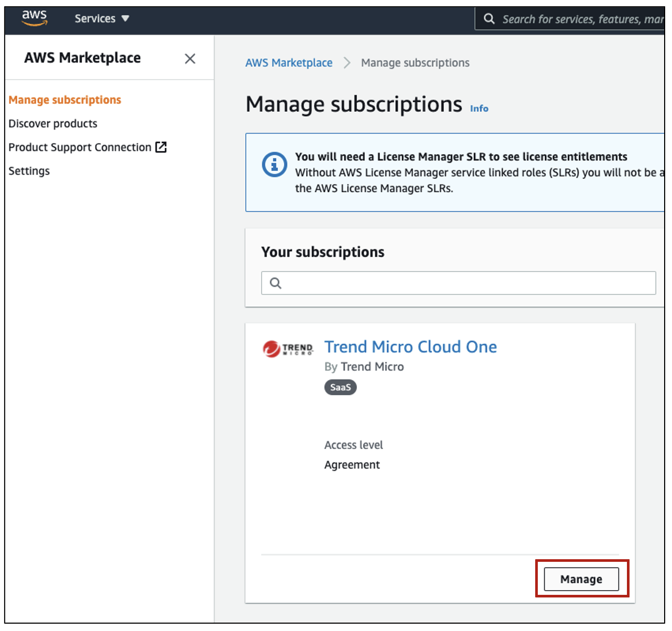672x631 pixels.
Task: Click the AWS Marketplace panel title
Action: [82, 58]
